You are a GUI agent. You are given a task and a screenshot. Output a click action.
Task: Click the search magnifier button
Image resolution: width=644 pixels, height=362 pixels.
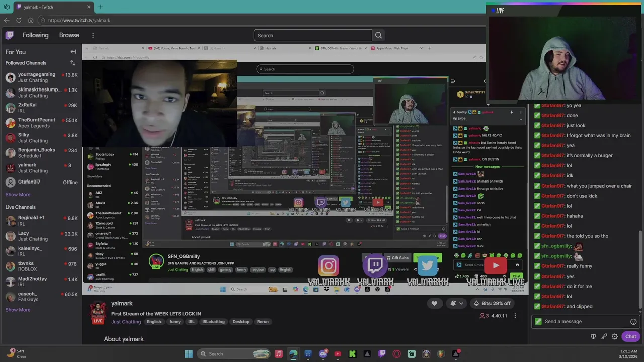click(378, 35)
